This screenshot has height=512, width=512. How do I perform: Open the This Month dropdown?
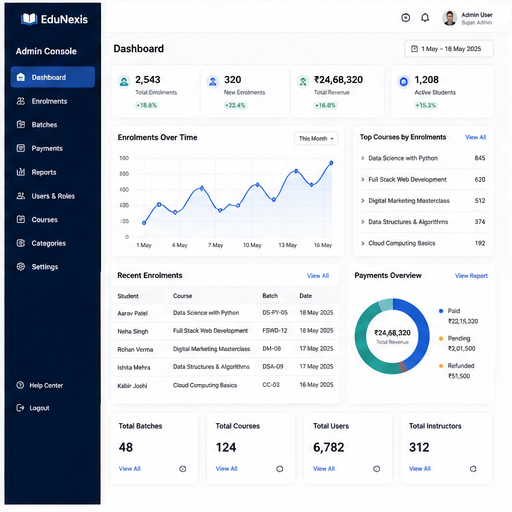point(316,138)
